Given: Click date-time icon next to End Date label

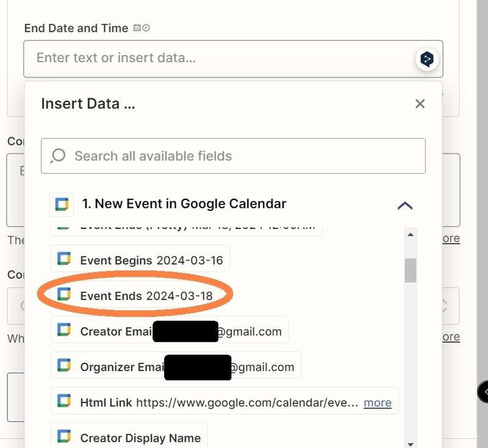Looking at the screenshot, I should 142,28.
